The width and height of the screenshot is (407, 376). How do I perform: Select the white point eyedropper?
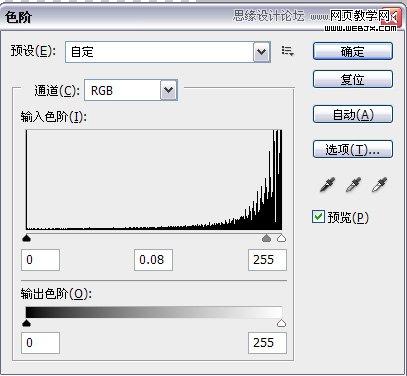379,184
